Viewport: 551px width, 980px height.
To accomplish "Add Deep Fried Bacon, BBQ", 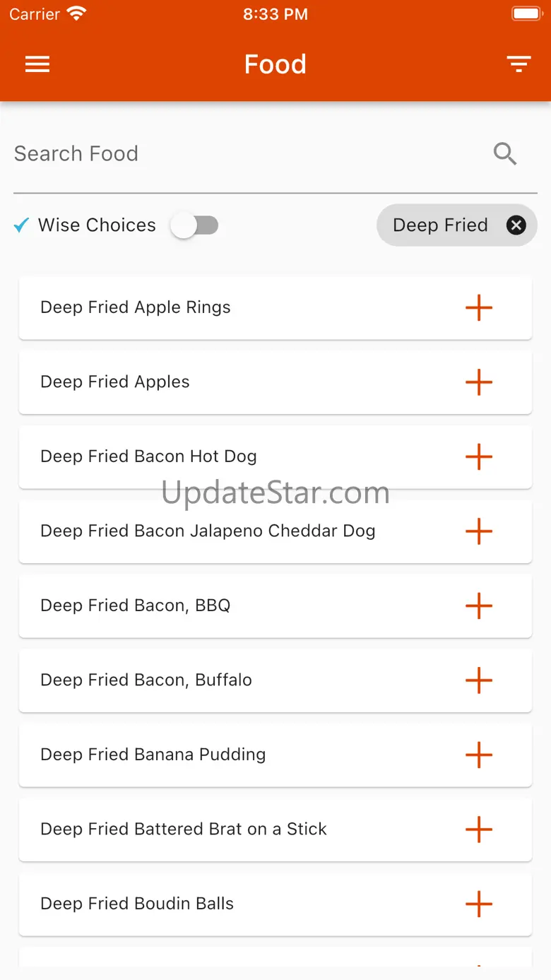I will pyautogui.click(x=479, y=606).
